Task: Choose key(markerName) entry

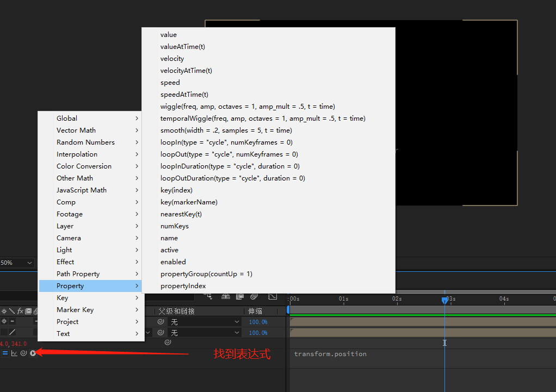Action: [268, 202]
